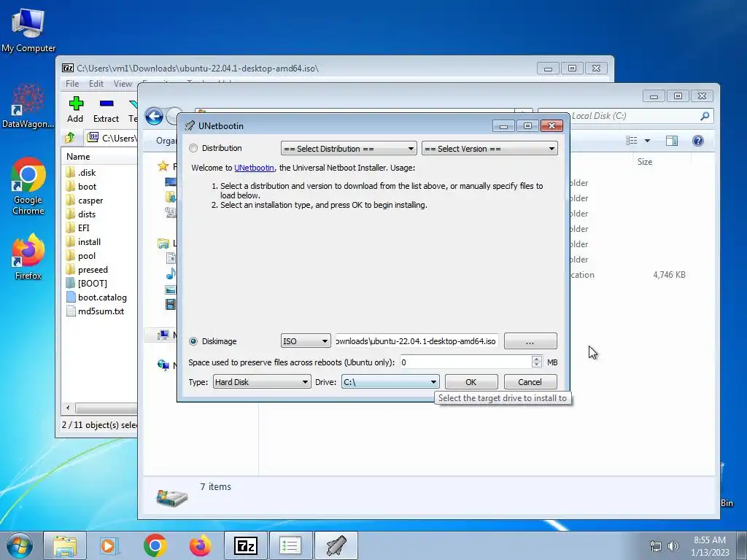Click the change view icon in Explorer
This screenshot has width=747, height=560.
tap(632, 141)
